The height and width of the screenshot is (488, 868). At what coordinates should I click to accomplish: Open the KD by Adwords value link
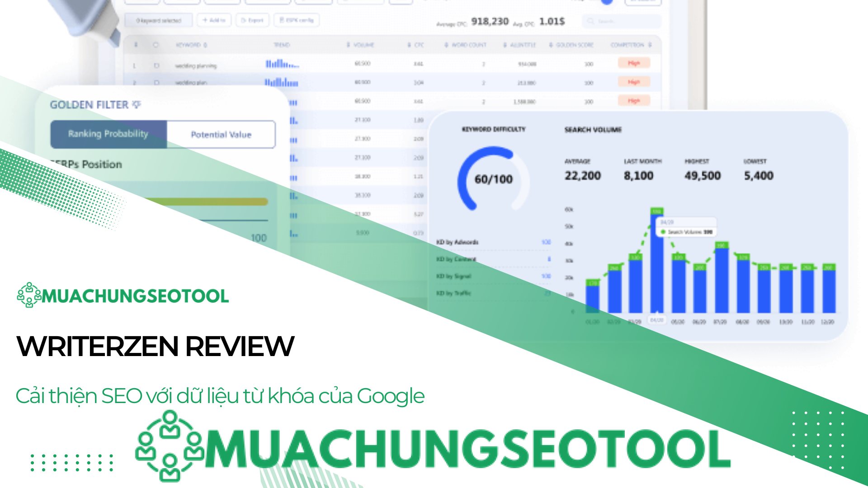tap(546, 242)
